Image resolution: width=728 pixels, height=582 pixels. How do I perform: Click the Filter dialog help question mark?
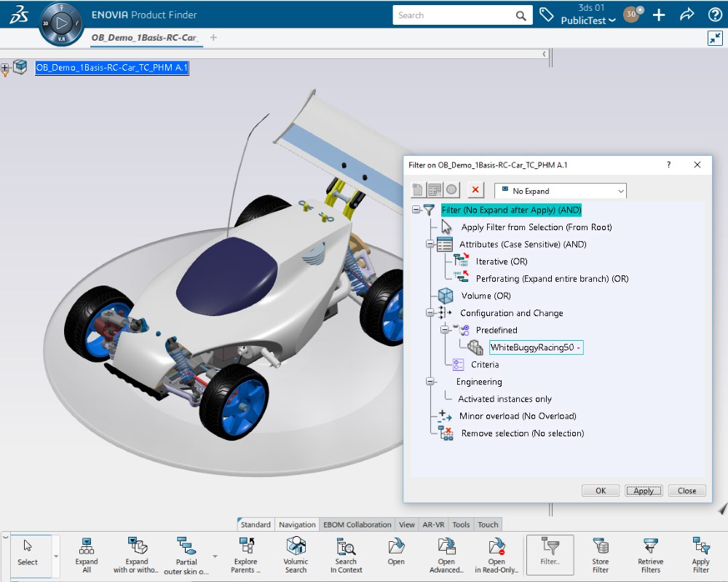point(668,165)
